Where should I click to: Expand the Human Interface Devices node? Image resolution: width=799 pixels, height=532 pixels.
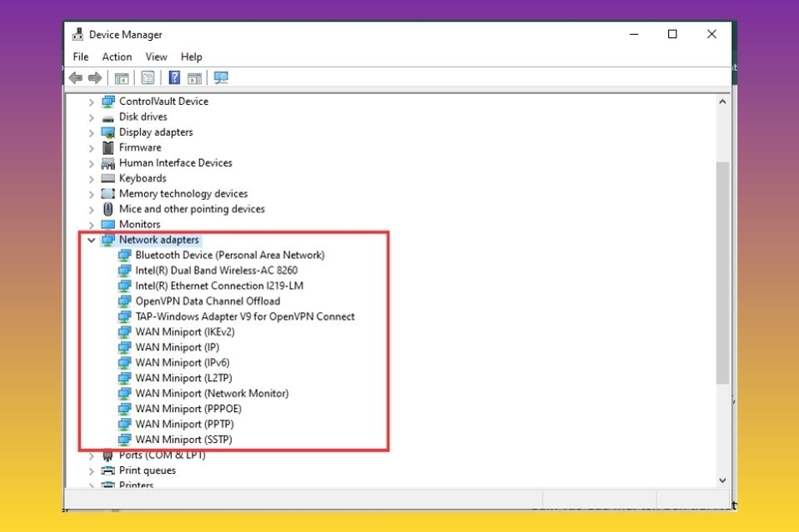(91, 164)
